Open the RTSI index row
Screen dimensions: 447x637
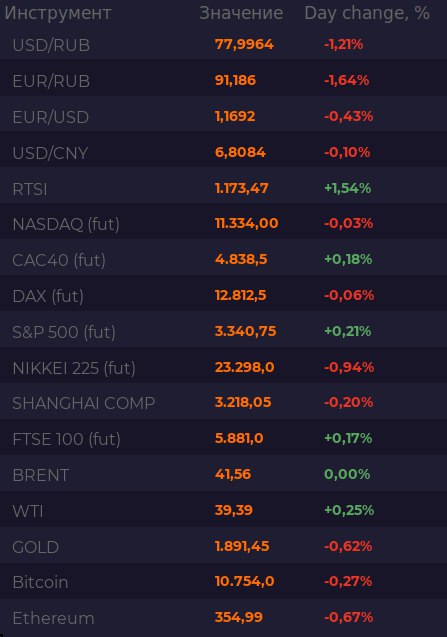[224, 188]
